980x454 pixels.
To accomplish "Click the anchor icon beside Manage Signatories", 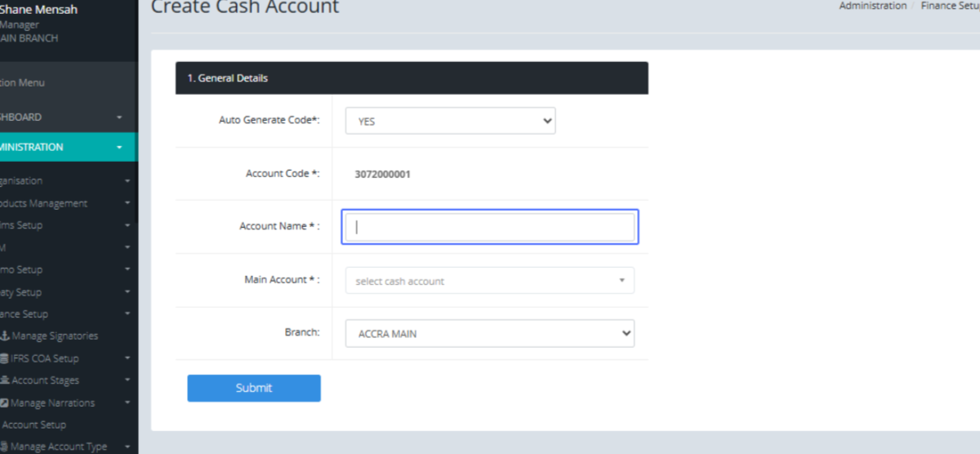I will 4,336.
